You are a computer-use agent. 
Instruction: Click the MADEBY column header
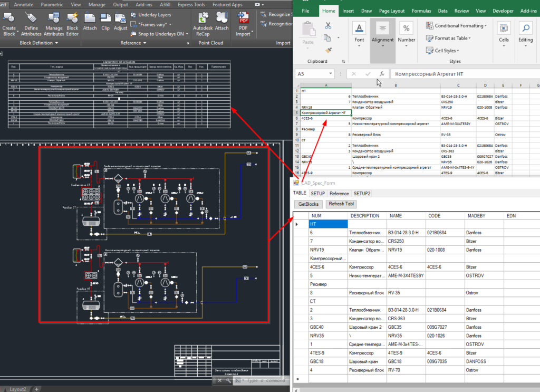(x=484, y=216)
